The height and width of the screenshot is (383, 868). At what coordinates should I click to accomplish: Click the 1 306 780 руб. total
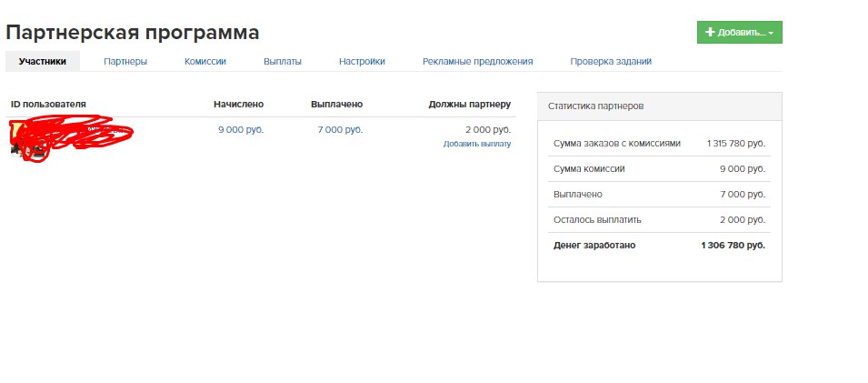coord(733,245)
